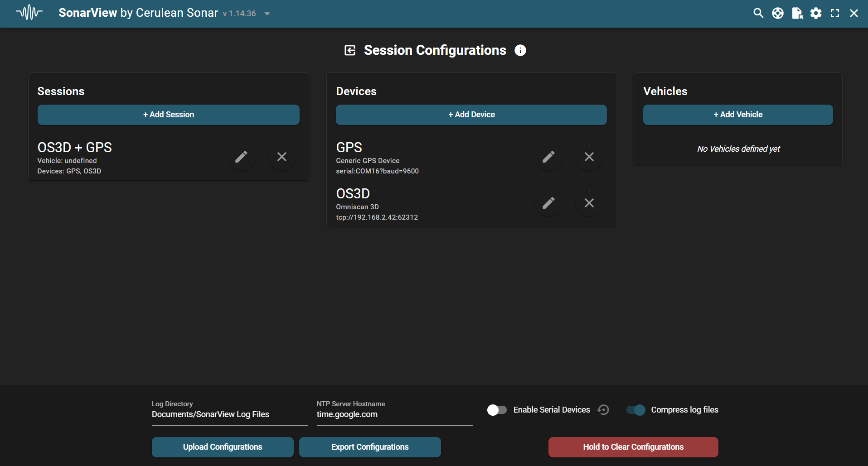Click the open log file icon
The width and height of the screenshot is (868, 466).
coord(797,13)
